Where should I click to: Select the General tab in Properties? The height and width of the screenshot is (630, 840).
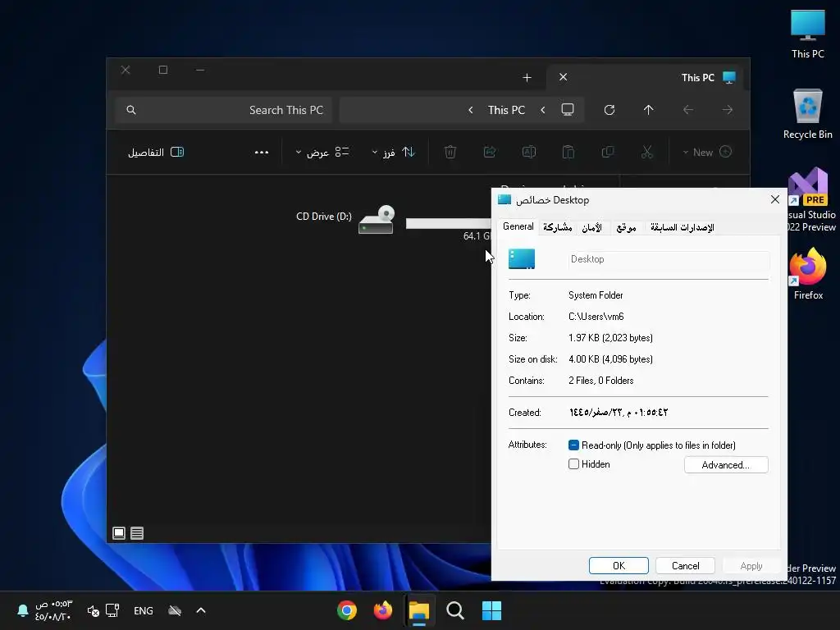click(518, 226)
